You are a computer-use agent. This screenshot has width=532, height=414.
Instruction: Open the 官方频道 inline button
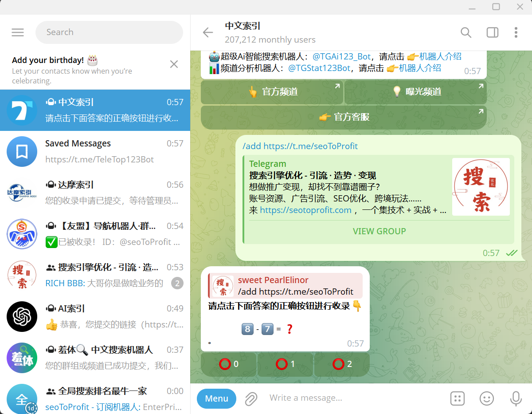click(272, 92)
